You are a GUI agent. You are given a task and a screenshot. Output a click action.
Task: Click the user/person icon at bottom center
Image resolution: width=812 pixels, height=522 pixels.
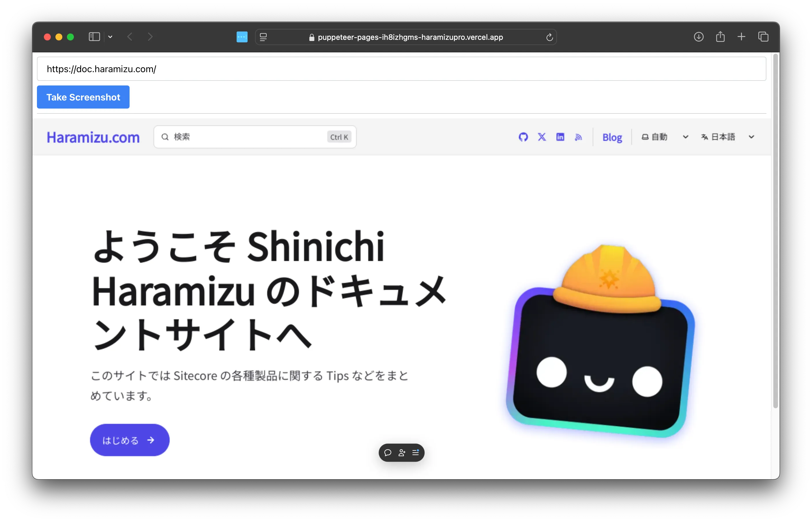point(401,453)
